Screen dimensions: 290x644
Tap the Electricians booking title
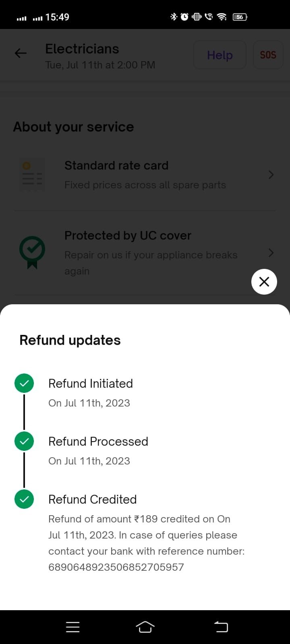click(x=82, y=49)
